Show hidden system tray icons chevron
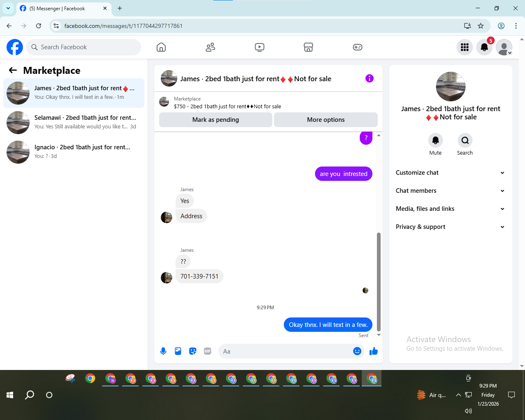This screenshot has height=420, width=525. (458, 395)
